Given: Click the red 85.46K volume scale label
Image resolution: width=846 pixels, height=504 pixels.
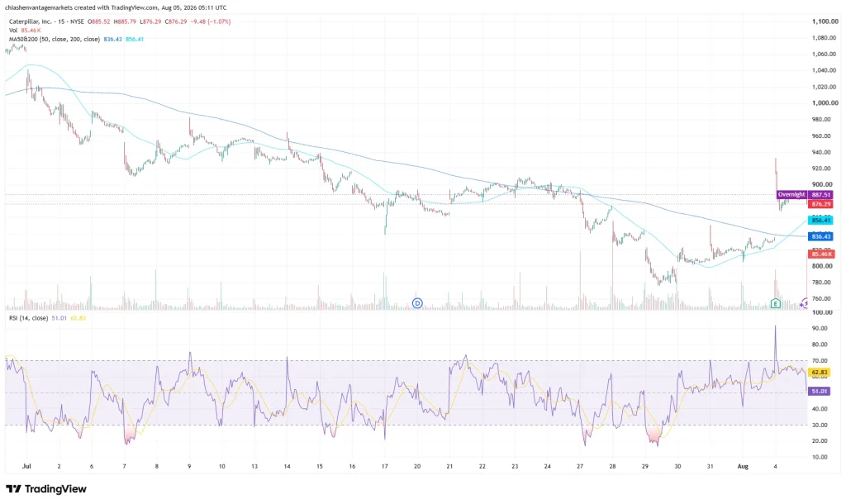Looking at the screenshot, I should [820, 254].
